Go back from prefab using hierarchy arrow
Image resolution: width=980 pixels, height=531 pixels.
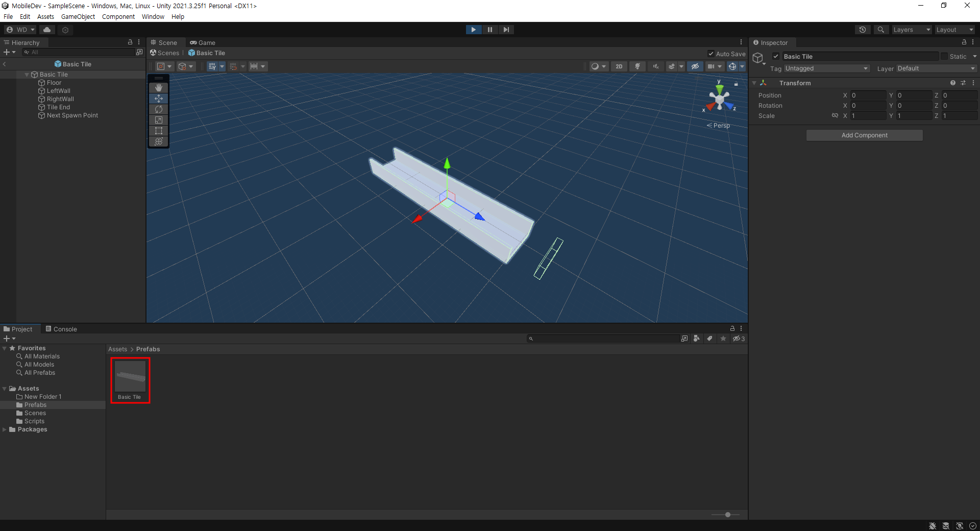coord(5,64)
